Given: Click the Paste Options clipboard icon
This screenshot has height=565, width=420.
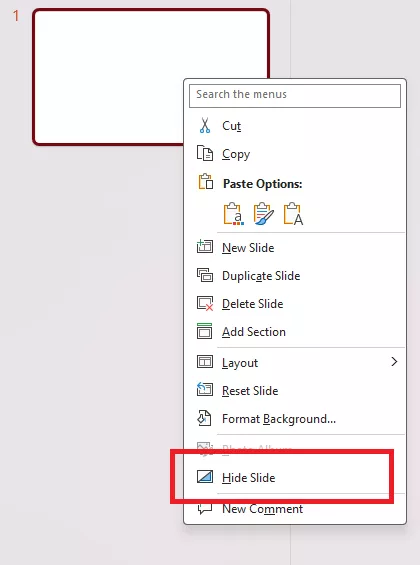Looking at the screenshot, I should [205, 181].
